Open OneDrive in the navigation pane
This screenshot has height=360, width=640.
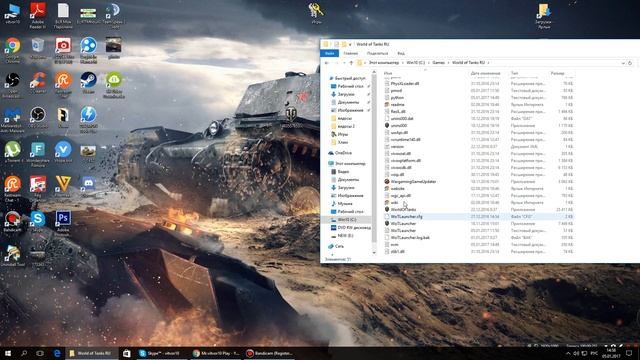click(340, 153)
